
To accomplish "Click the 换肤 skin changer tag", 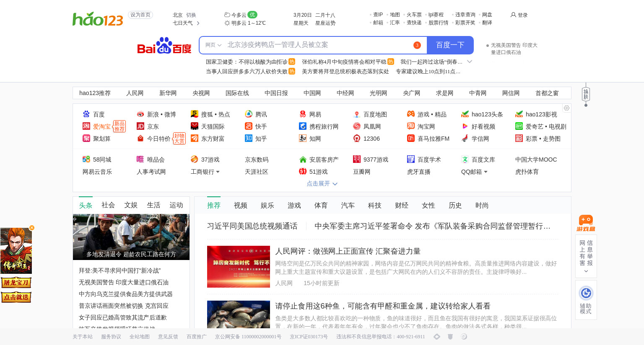I will pyautogui.click(x=586, y=94).
